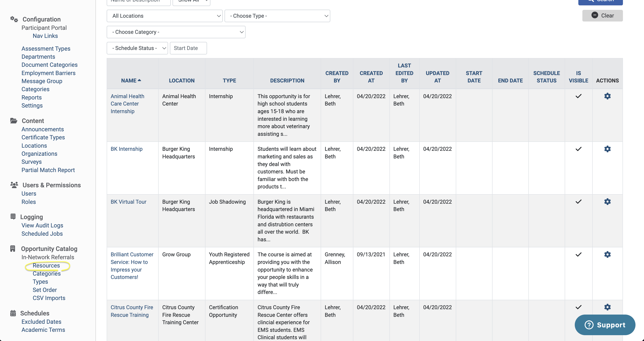Click the Is Visible checkmark for BK Internship
Image resolution: width=644 pixels, height=341 pixels.
(x=578, y=149)
